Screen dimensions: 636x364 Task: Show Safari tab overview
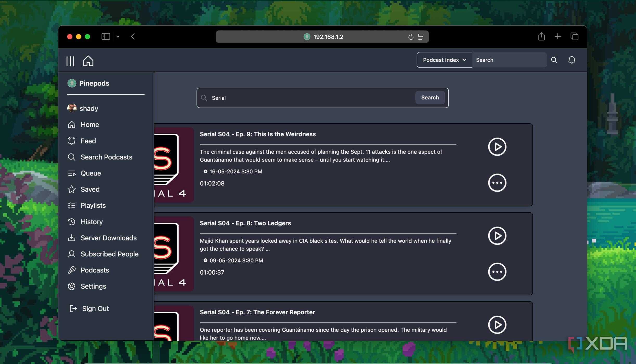click(574, 36)
